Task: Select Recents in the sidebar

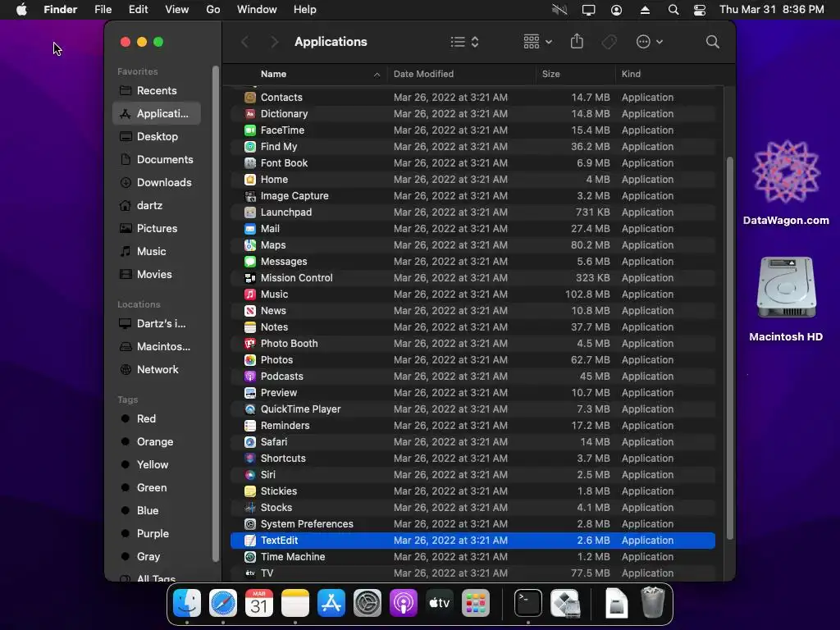Action: point(157,90)
